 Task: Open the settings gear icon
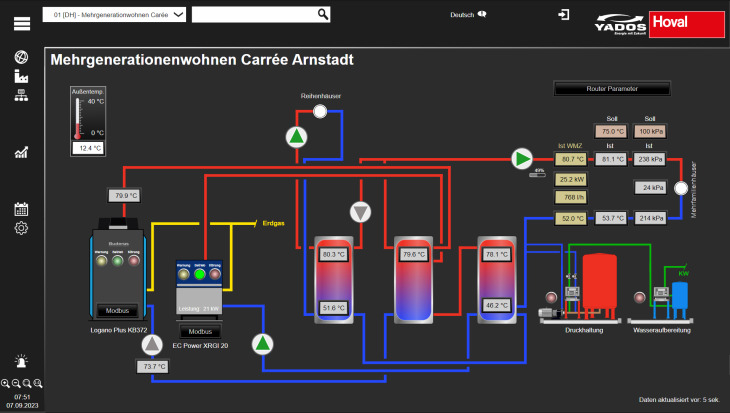coord(21,229)
